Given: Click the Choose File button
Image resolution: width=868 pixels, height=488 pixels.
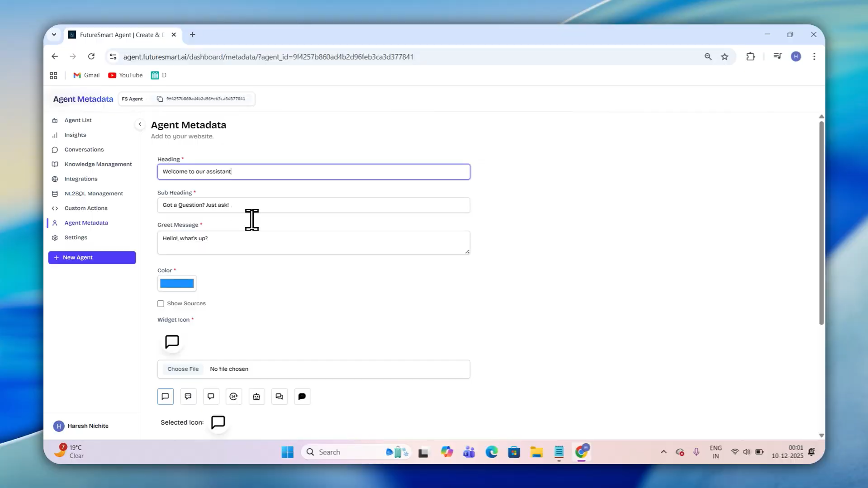Looking at the screenshot, I should click(183, 369).
